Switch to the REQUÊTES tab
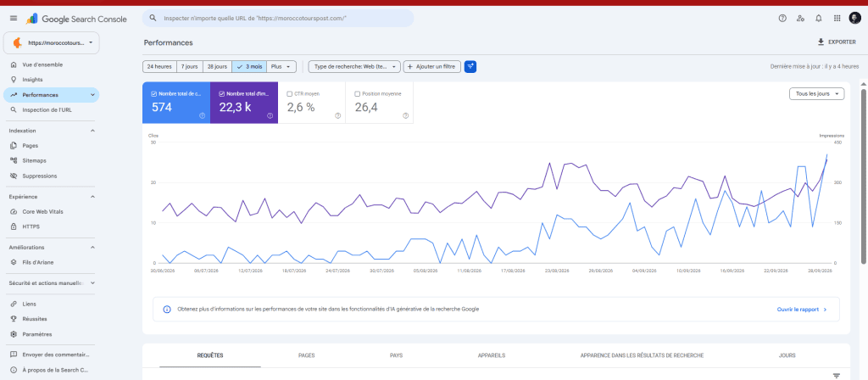 click(x=210, y=355)
